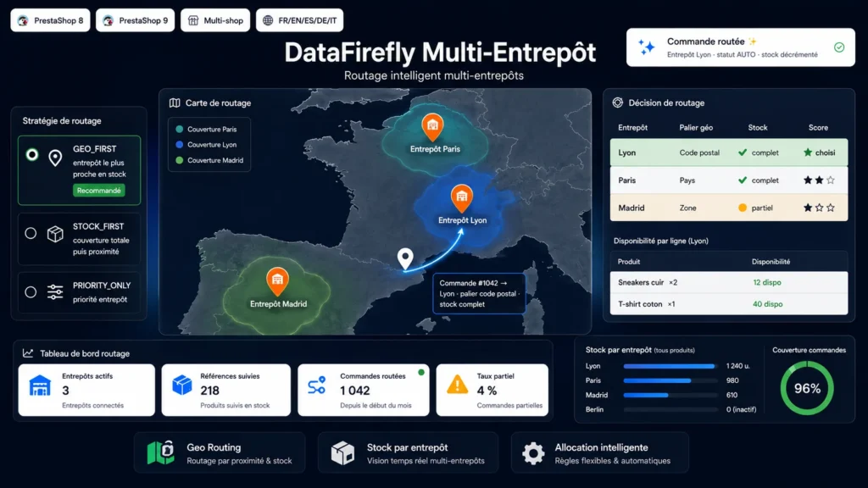
Task: Click the Entrepôt Paris map pin
Action: (x=432, y=127)
